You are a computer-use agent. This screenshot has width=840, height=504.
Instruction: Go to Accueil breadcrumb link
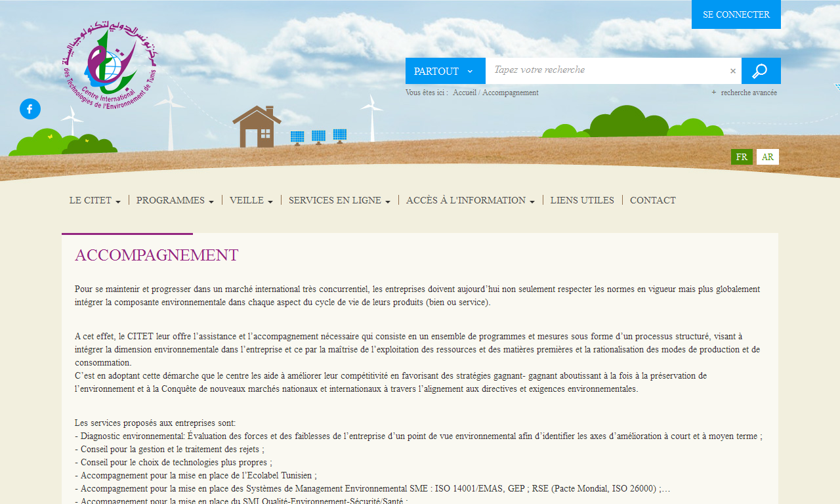pos(465,93)
